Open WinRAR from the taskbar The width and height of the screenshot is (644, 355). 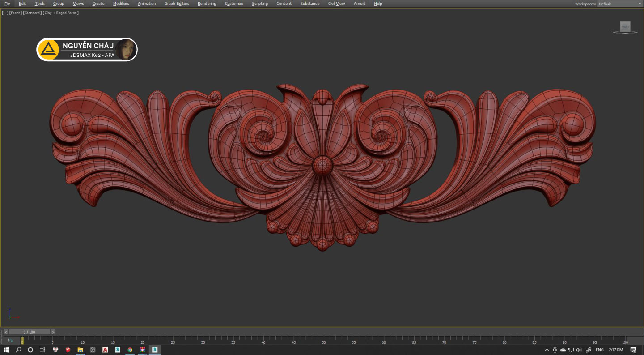(142, 350)
